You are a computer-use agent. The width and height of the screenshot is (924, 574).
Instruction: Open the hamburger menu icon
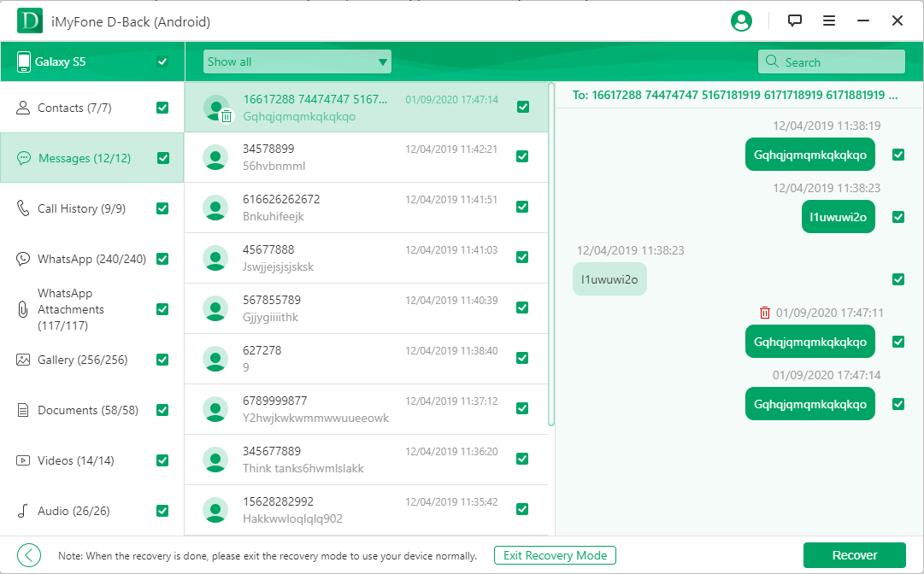(x=829, y=21)
